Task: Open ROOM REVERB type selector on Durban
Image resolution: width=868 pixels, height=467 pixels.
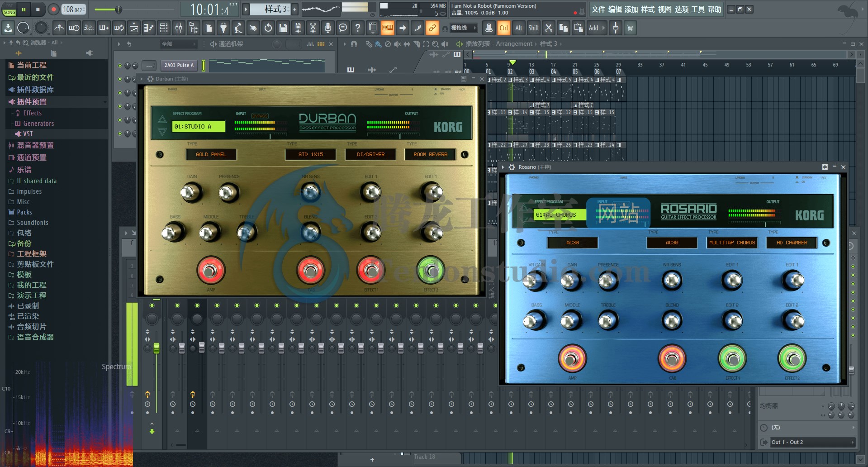Action: [430, 154]
